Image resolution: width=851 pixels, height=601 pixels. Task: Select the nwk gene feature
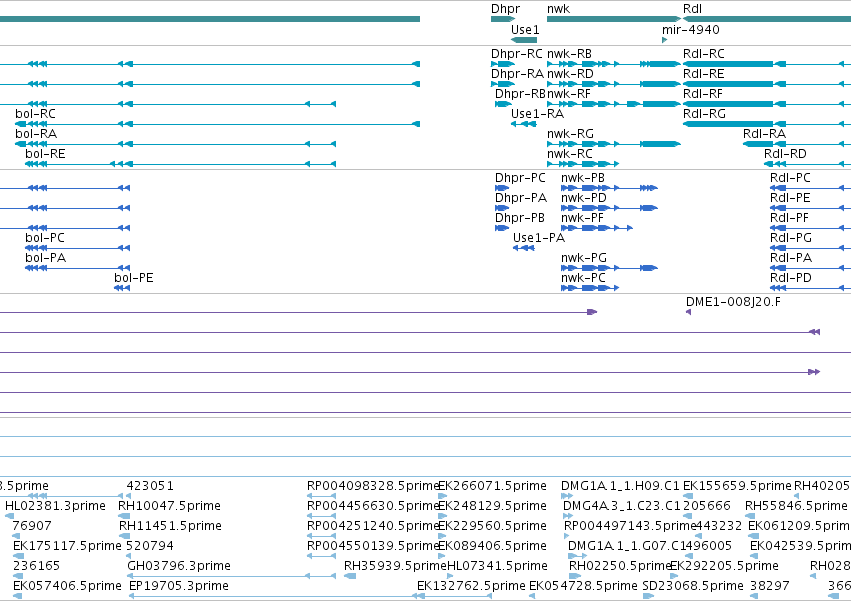click(x=614, y=19)
